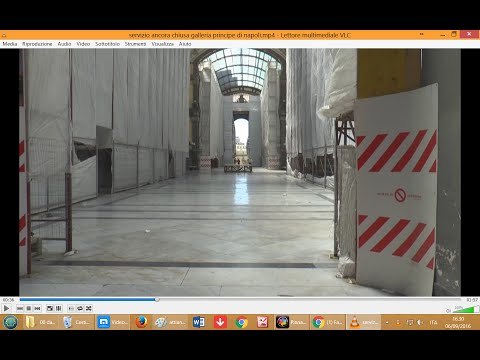The image size is (480, 360).
Task: Switch to Maxthon Video taskbar item
Action: tap(112, 322)
